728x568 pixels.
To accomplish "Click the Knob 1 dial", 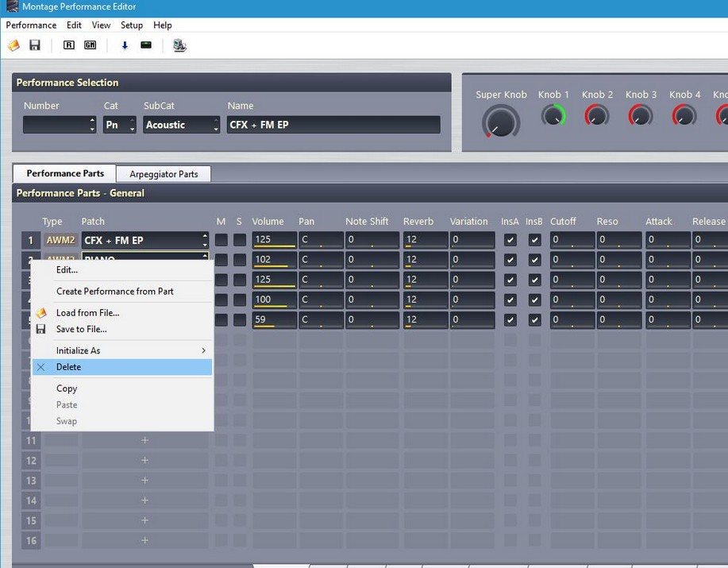I will point(553,115).
